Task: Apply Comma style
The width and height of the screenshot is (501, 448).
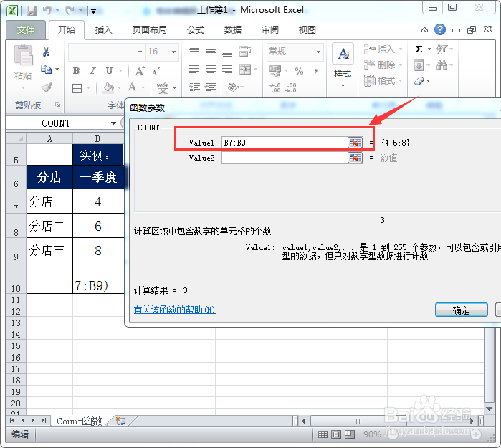Action: coord(315,71)
